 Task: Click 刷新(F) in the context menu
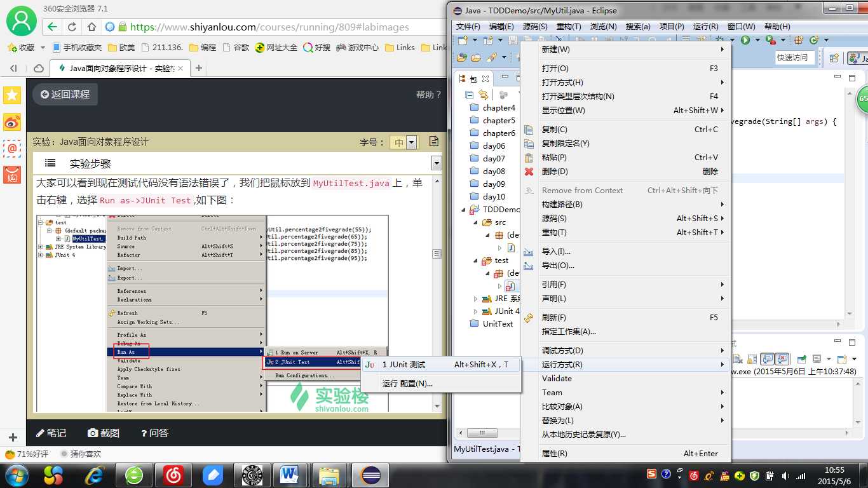pos(626,318)
